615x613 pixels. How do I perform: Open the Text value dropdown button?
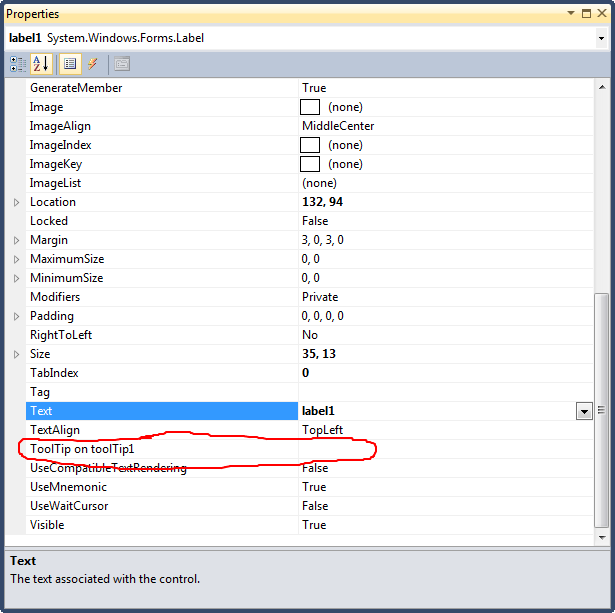pyautogui.click(x=584, y=411)
